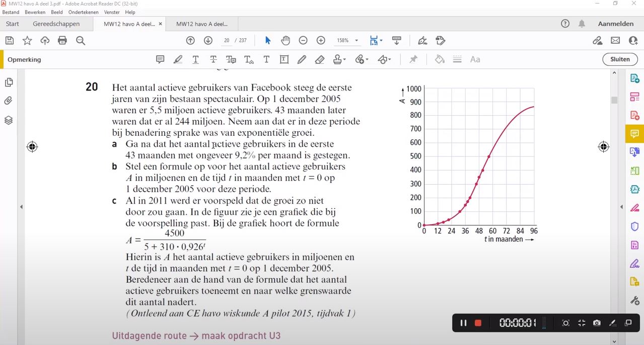Close the active MW12 havo A deel tab
The width and height of the screenshot is (644, 345).
coord(161,24)
